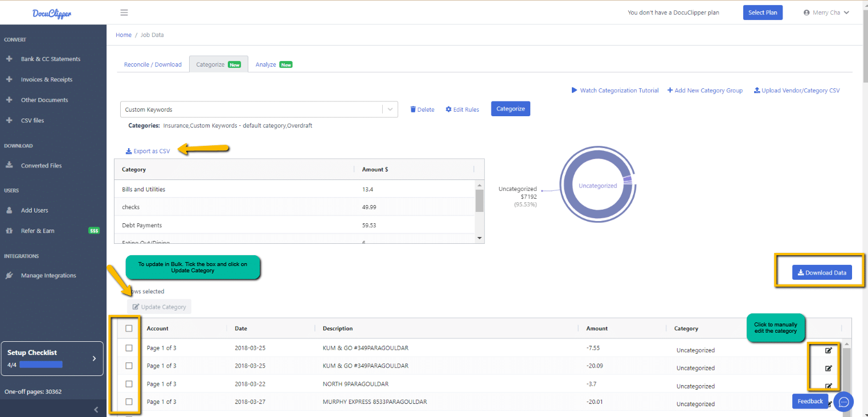Click the Edit Rules link

click(462, 109)
